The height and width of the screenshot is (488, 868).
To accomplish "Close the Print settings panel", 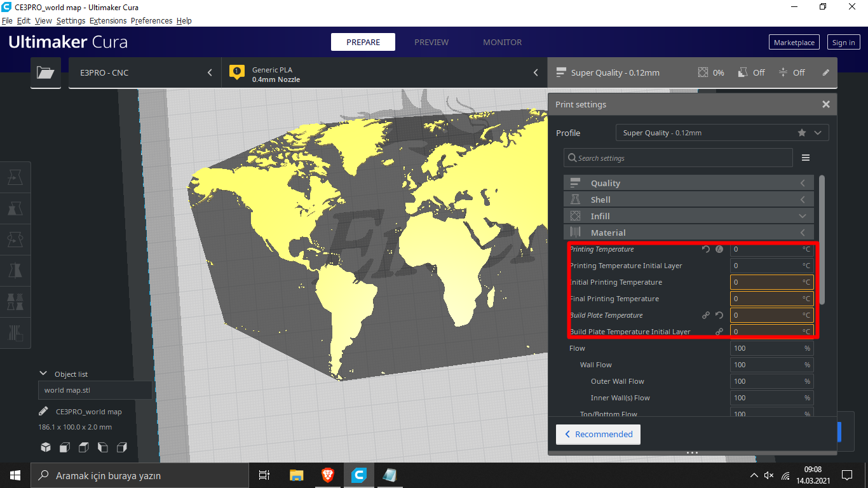I will point(826,104).
